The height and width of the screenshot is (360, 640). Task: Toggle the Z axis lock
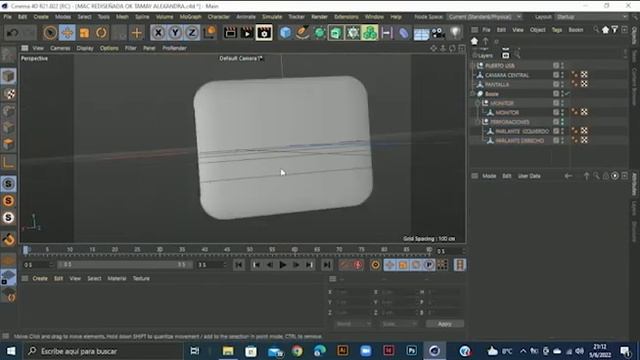pos(192,33)
